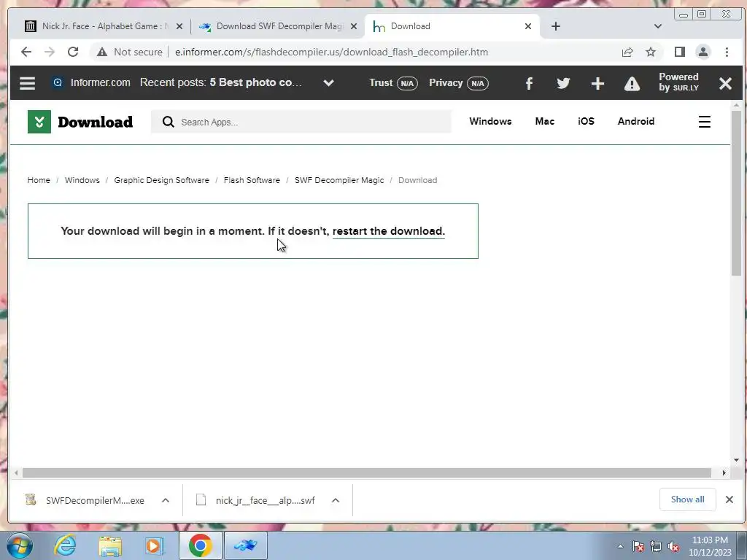Close the Download SWF Decompiler tab
Screen dimensions: 747x560
(354, 26)
